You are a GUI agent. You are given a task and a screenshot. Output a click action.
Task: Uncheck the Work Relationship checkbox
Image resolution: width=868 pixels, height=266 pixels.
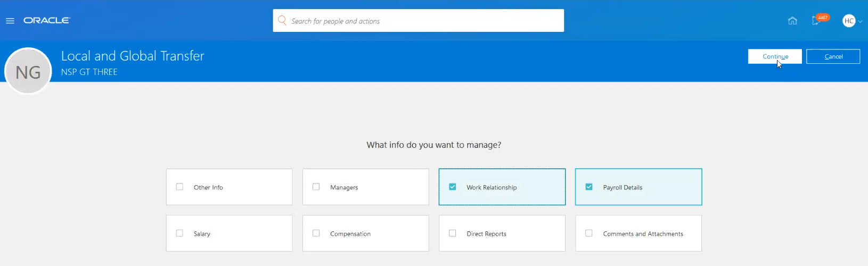453,187
